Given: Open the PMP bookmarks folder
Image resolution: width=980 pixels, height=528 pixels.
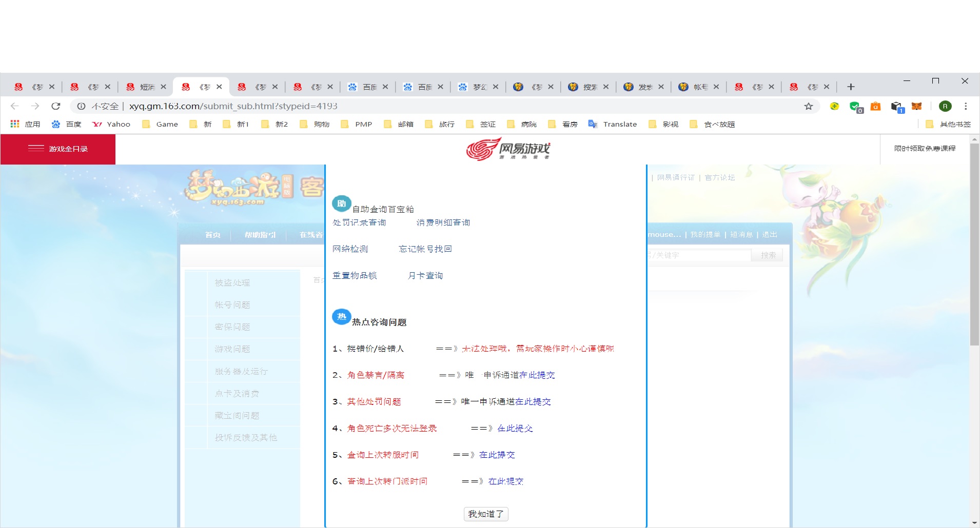Looking at the screenshot, I should tap(357, 124).
